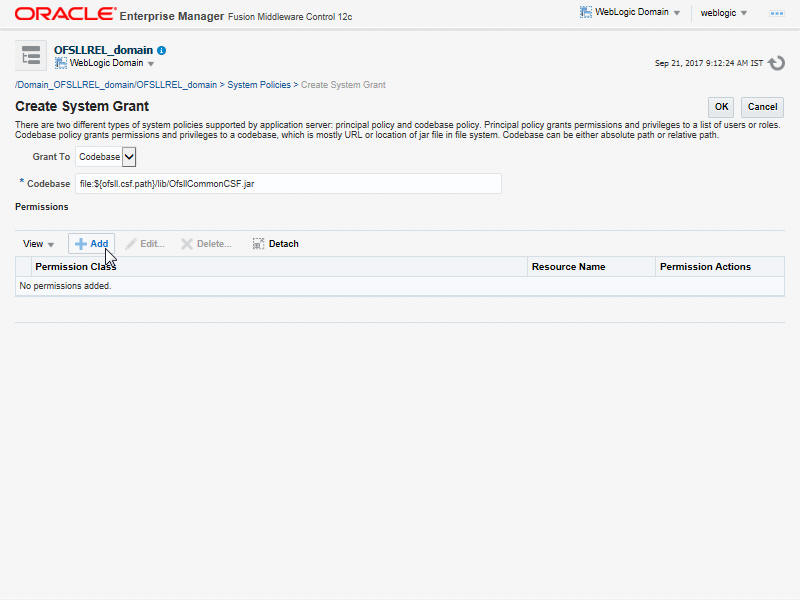Follow the Domain_OFSLLREL_domain breadcrumb link
Screen dimensions: 800x600
click(x=116, y=85)
